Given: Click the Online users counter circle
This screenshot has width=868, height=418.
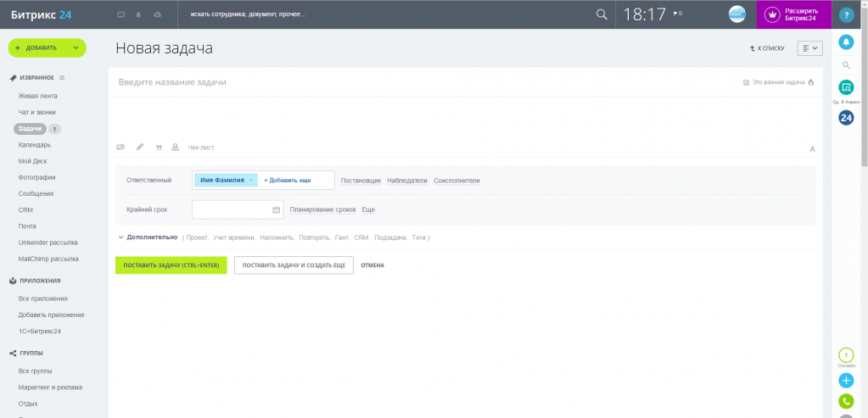Looking at the screenshot, I should (846, 355).
